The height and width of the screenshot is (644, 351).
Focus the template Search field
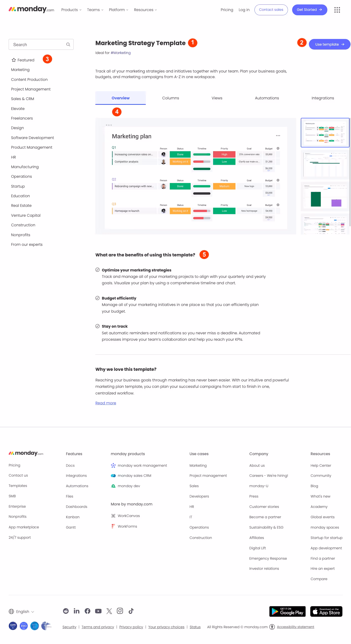click(x=37, y=44)
